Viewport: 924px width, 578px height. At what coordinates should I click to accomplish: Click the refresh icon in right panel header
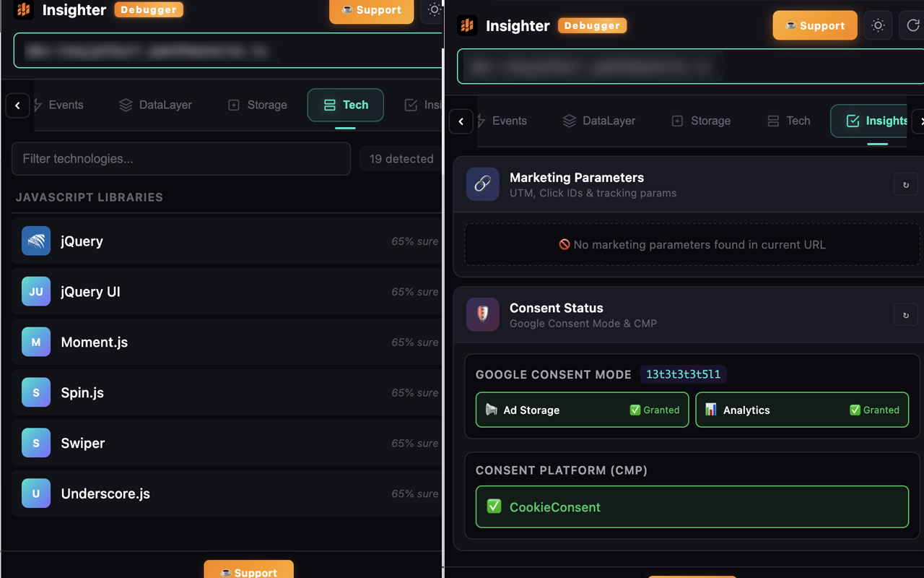(912, 25)
